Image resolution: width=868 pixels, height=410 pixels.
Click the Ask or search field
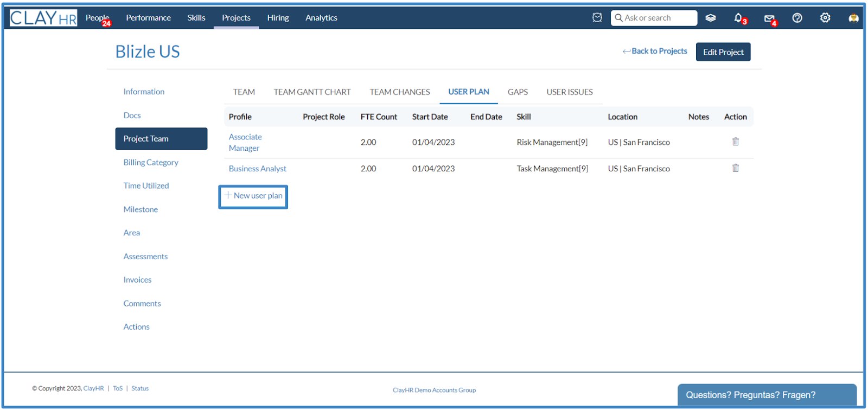(654, 18)
